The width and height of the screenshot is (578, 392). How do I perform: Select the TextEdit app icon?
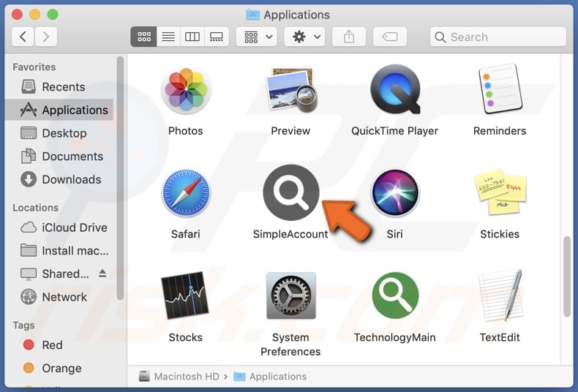point(500,295)
